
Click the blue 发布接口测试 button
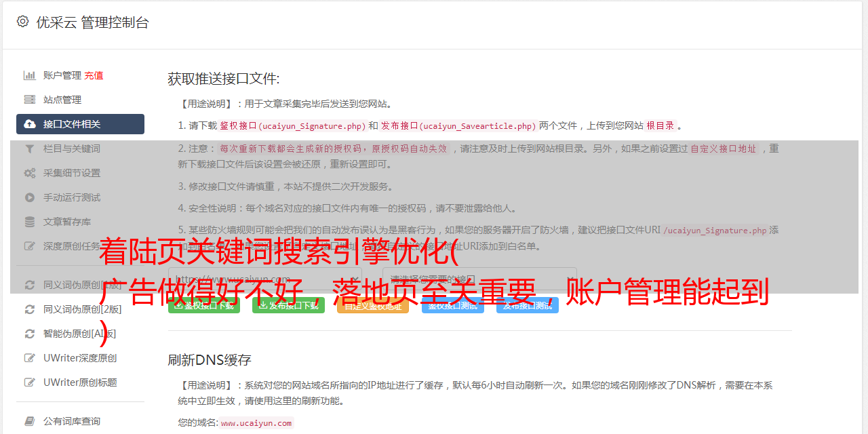(528, 305)
